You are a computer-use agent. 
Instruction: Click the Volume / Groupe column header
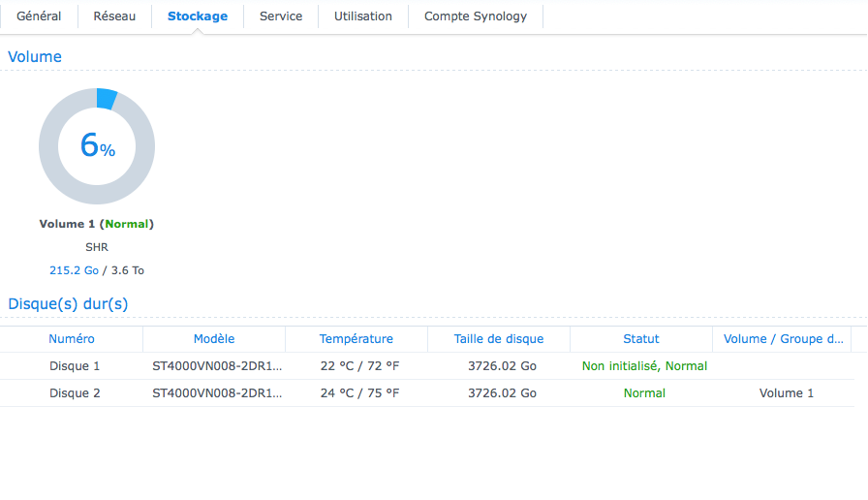(x=781, y=339)
